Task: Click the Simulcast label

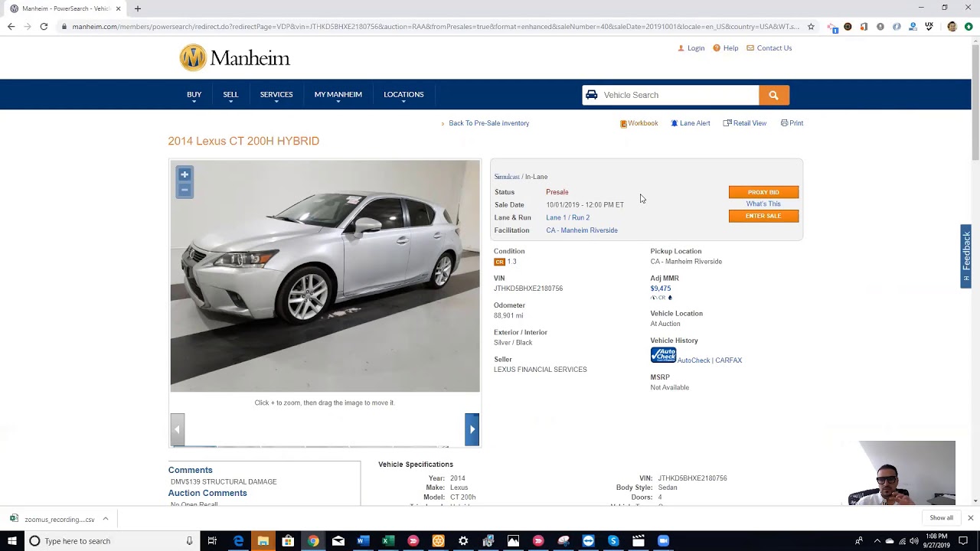Action: [507, 177]
